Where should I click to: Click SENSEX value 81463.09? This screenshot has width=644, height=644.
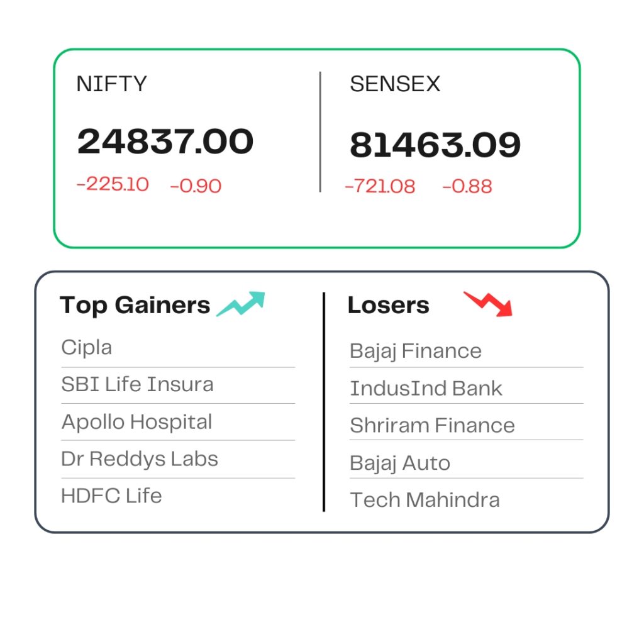[x=435, y=145]
